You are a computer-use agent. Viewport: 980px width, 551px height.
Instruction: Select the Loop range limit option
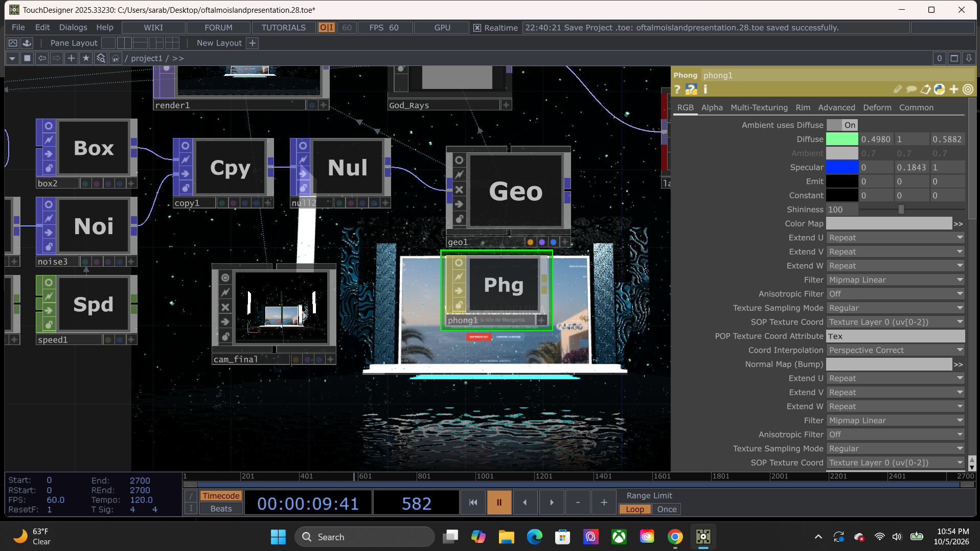coord(635,509)
